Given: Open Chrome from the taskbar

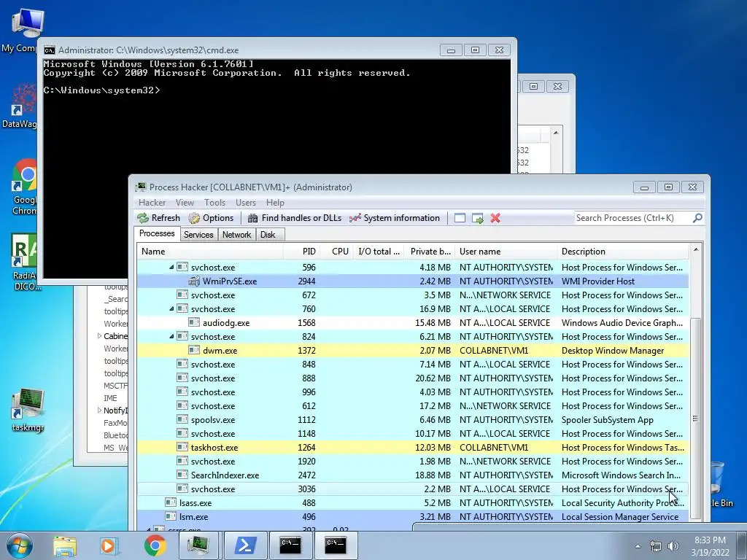Looking at the screenshot, I should pos(155,545).
